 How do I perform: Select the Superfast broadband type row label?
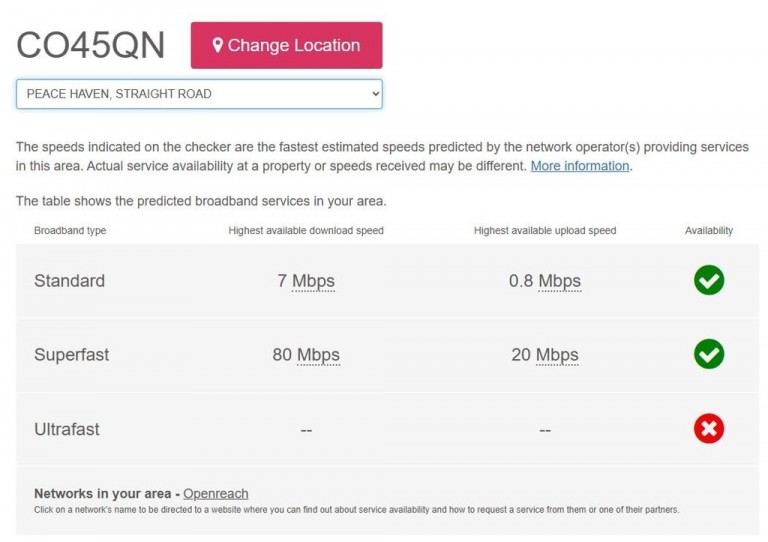pyautogui.click(x=72, y=354)
